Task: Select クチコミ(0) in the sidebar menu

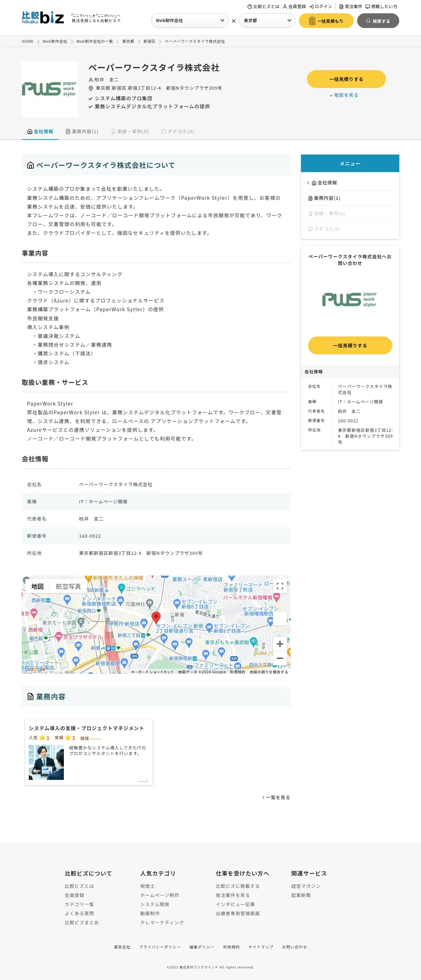Action: coord(349,229)
